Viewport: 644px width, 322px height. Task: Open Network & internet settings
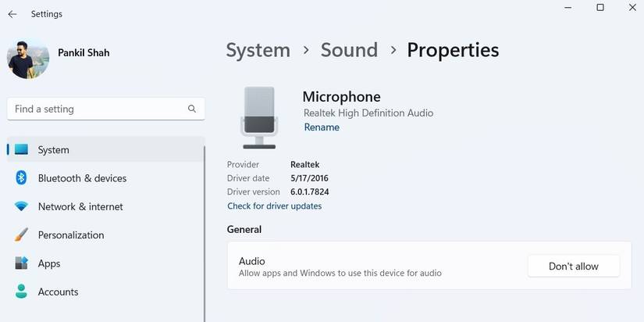pyautogui.click(x=80, y=206)
